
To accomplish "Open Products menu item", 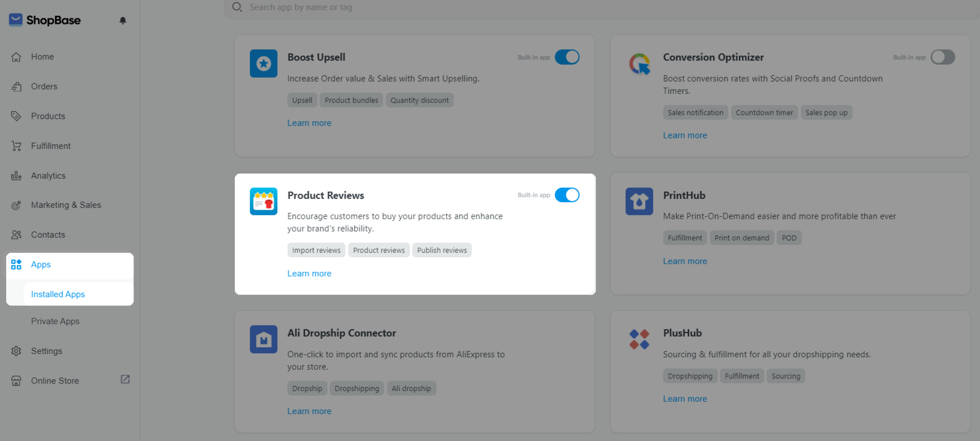I will (x=48, y=116).
